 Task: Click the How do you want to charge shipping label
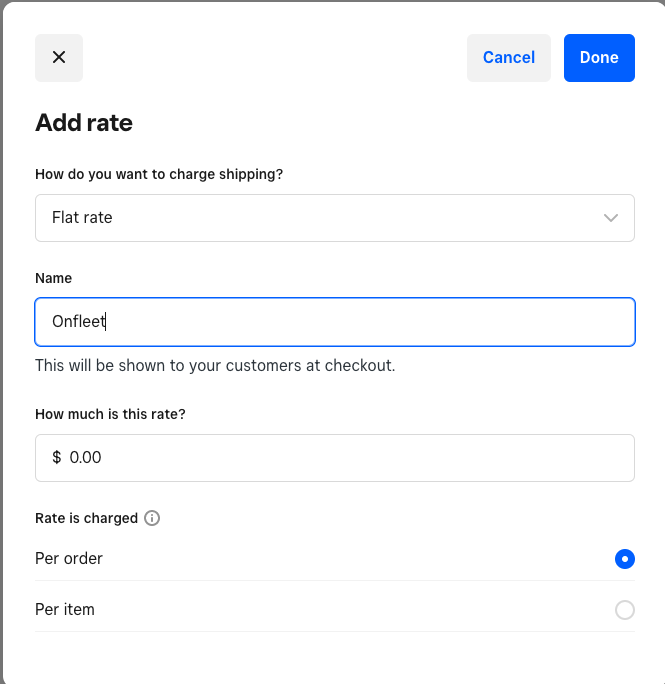159,174
